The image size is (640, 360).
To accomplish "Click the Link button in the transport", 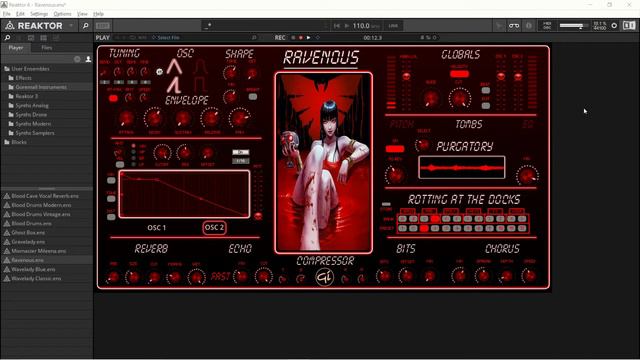I will (393, 26).
